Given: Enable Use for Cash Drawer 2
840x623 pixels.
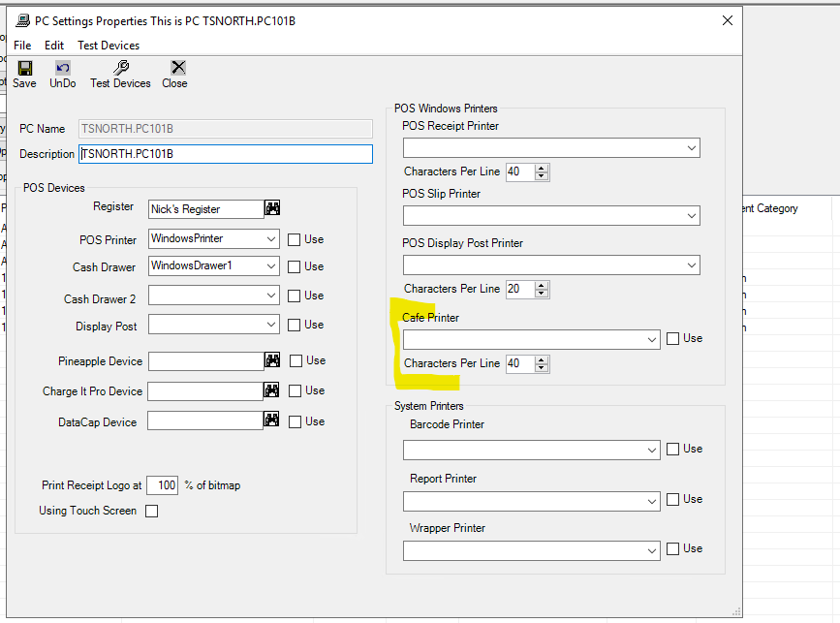Looking at the screenshot, I should pos(295,296).
